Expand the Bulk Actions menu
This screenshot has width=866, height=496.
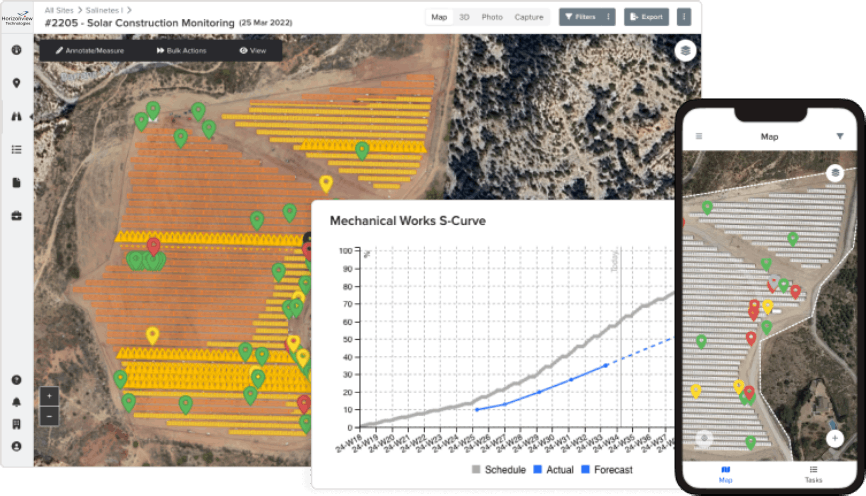pyautogui.click(x=181, y=50)
